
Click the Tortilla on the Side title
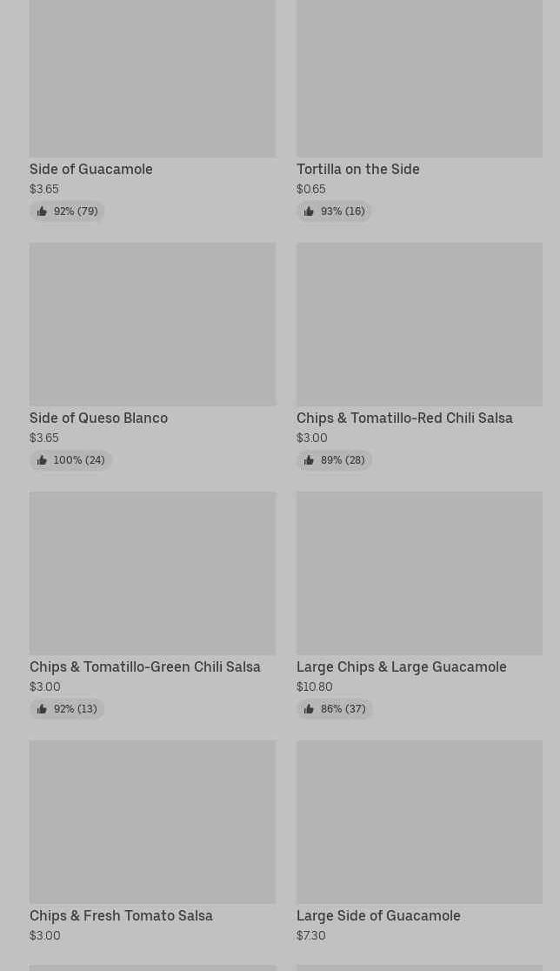click(358, 170)
